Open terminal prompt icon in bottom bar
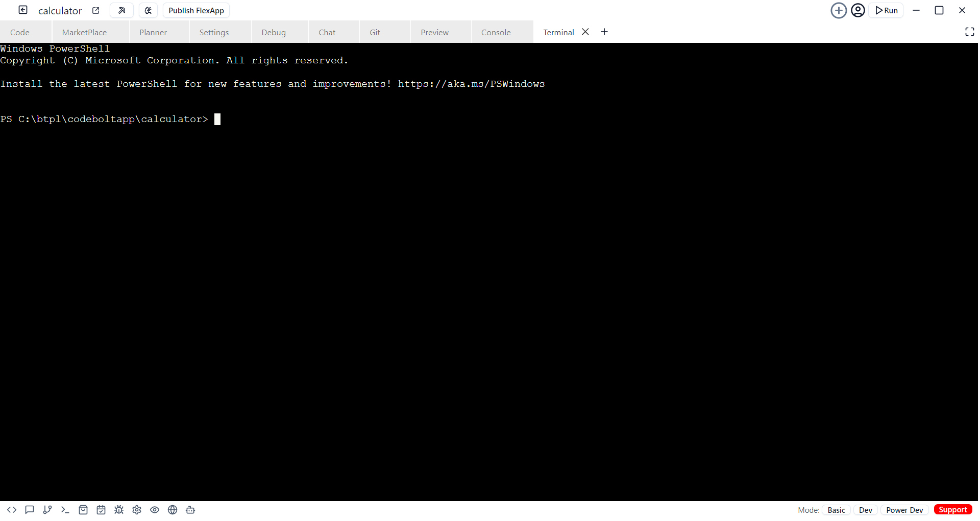The height and width of the screenshot is (521, 980). [65, 510]
